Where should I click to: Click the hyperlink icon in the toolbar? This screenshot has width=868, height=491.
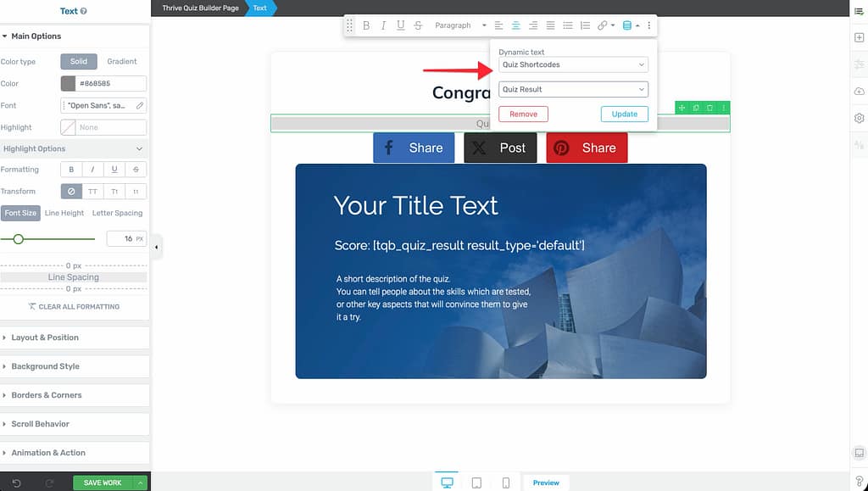coord(603,25)
